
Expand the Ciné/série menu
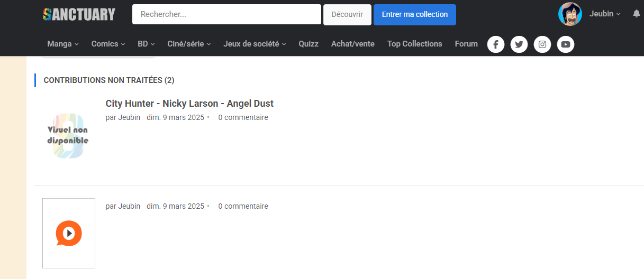pos(189,44)
